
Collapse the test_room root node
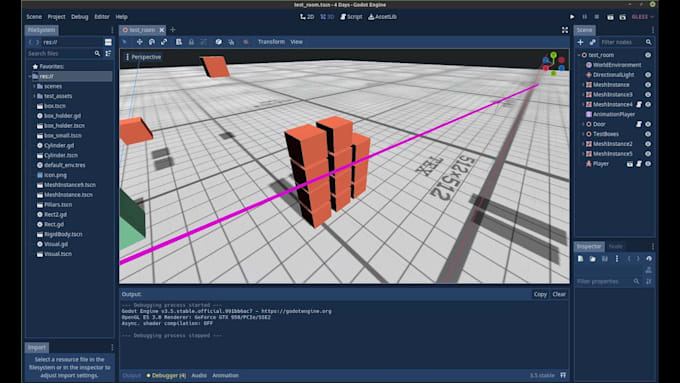tap(579, 55)
